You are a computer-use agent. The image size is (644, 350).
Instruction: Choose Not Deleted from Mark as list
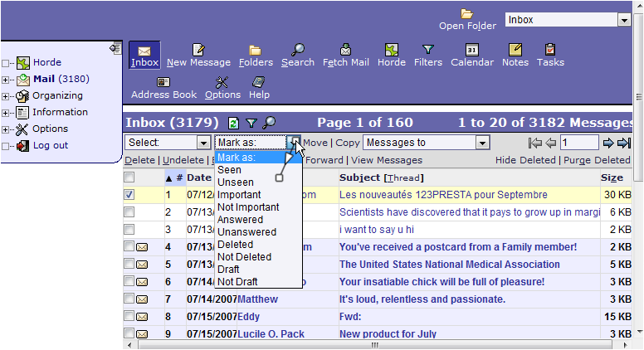[244, 257]
